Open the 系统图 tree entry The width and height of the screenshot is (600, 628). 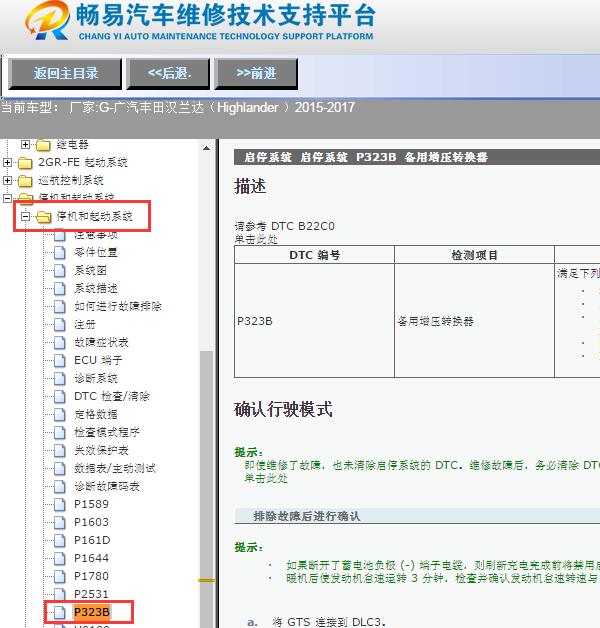tap(91, 270)
